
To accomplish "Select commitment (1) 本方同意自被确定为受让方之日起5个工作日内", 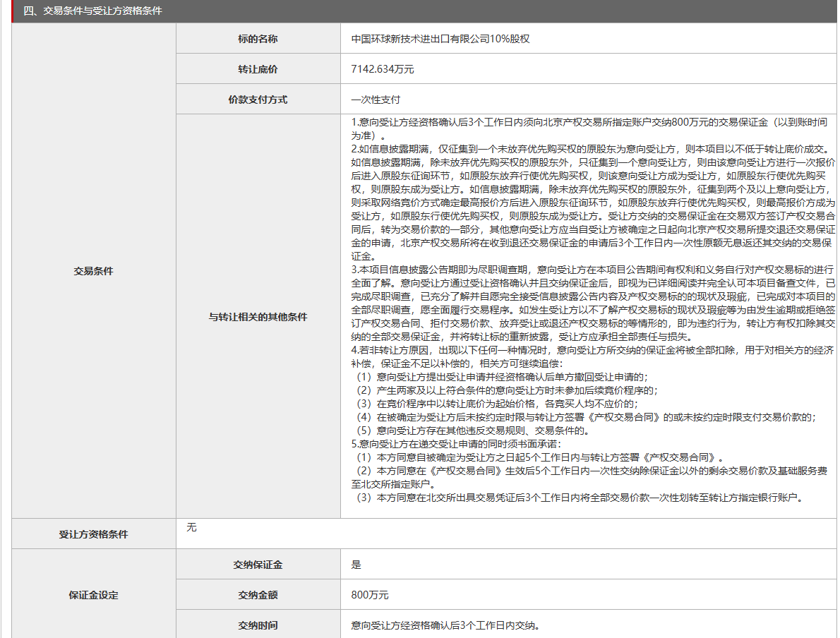I will (540, 457).
